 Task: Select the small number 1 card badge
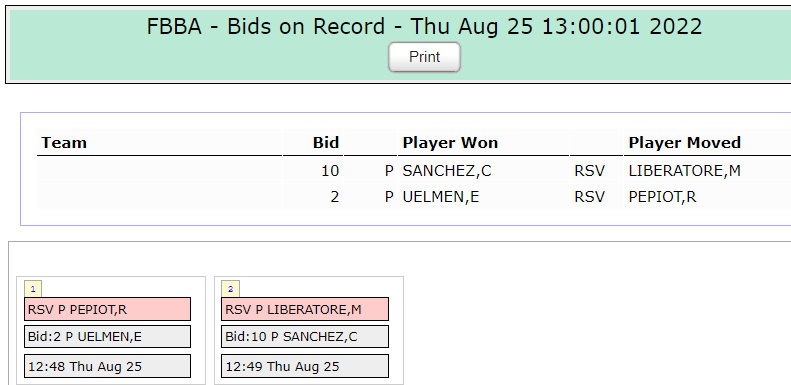tap(33, 289)
